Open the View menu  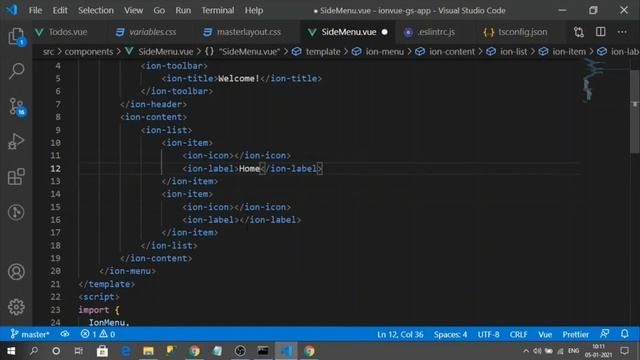(133, 10)
